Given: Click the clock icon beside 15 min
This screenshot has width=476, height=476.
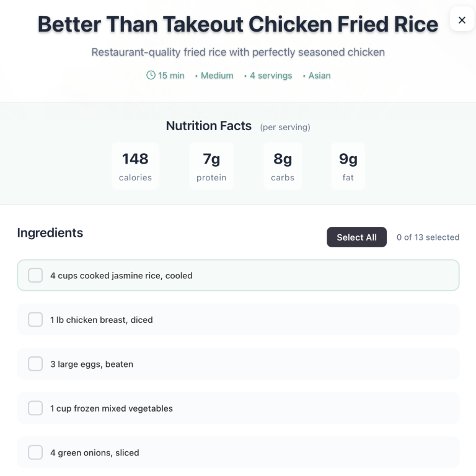Looking at the screenshot, I should [151, 75].
